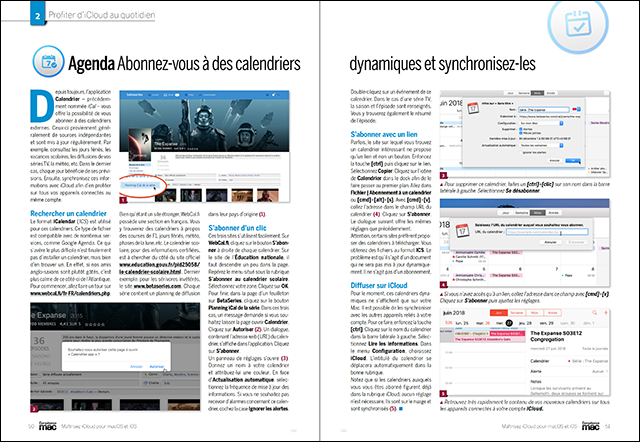Click the Diffuser sur iCloud heading
The width and height of the screenshot is (640, 442).
tap(379, 285)
